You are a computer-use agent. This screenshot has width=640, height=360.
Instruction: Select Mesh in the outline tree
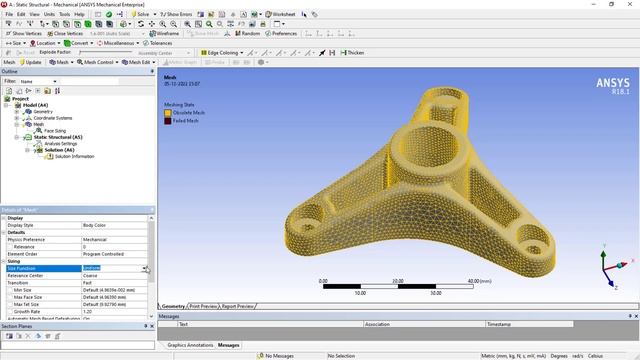click(38, 124)
